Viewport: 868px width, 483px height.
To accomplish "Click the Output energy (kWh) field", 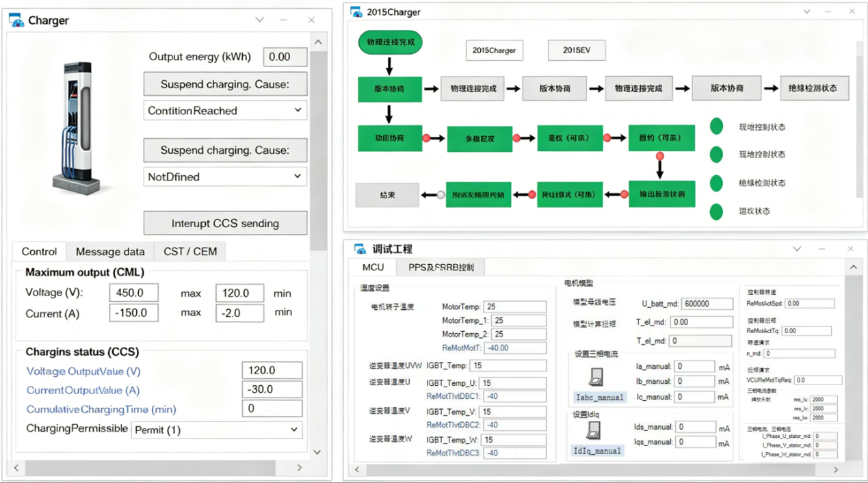I will pos(285,57).
